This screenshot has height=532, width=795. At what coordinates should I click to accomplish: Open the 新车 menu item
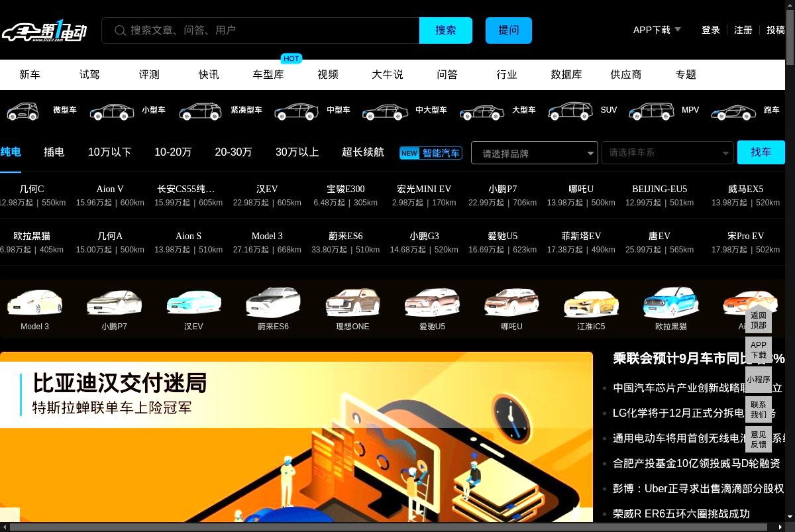(30, 75)
